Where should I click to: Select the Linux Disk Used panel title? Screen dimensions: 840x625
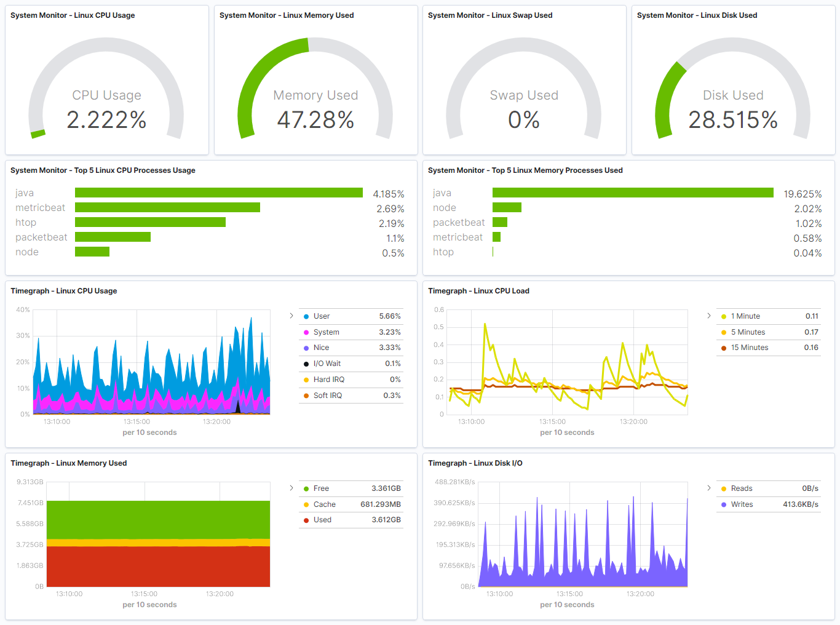(697, 15)
